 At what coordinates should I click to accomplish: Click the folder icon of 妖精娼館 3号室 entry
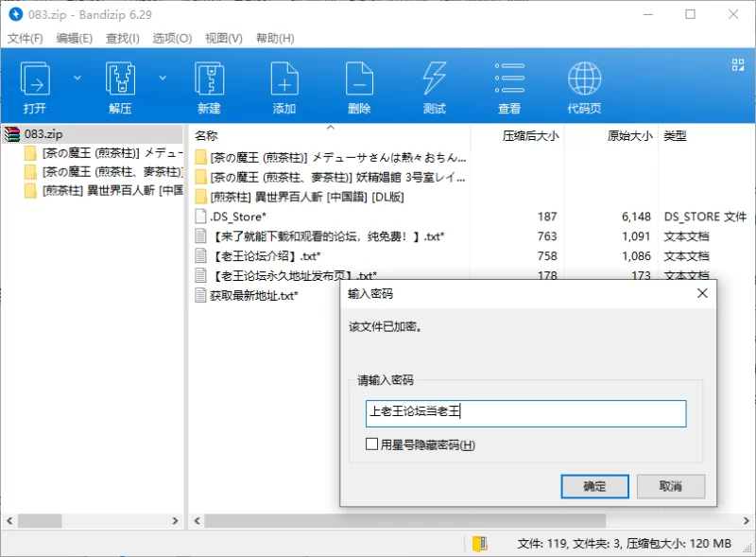[201, 177]
